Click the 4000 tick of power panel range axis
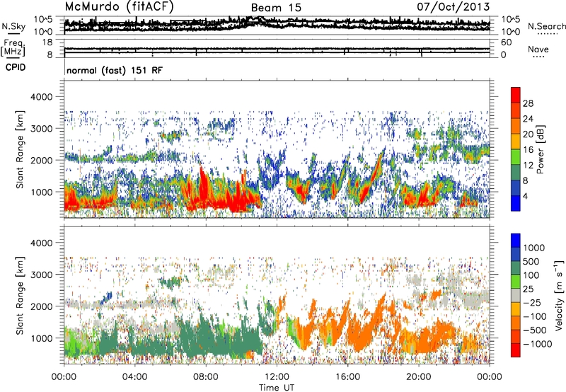566x392 pixels. (42, 97)
